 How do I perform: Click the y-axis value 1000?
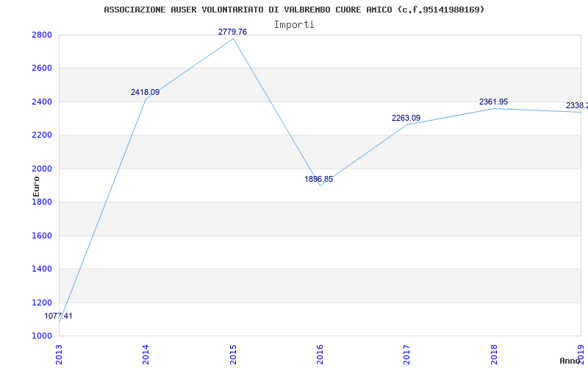42,336
